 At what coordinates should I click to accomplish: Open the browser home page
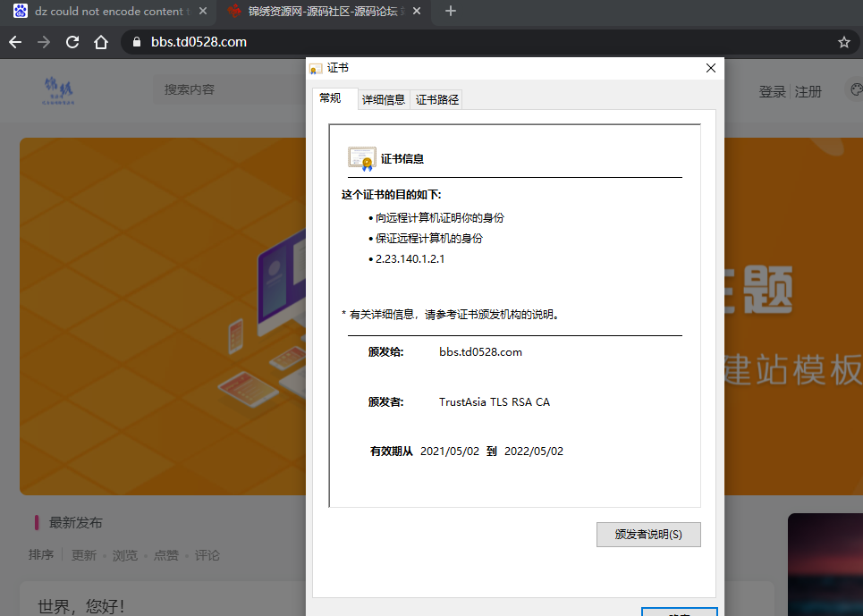pos(101,42)
